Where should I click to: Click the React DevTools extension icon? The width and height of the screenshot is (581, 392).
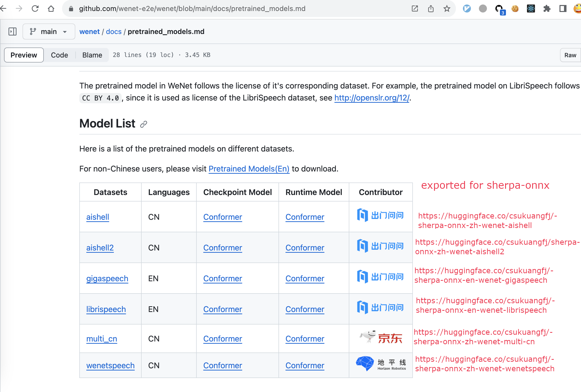pos(531,8)
